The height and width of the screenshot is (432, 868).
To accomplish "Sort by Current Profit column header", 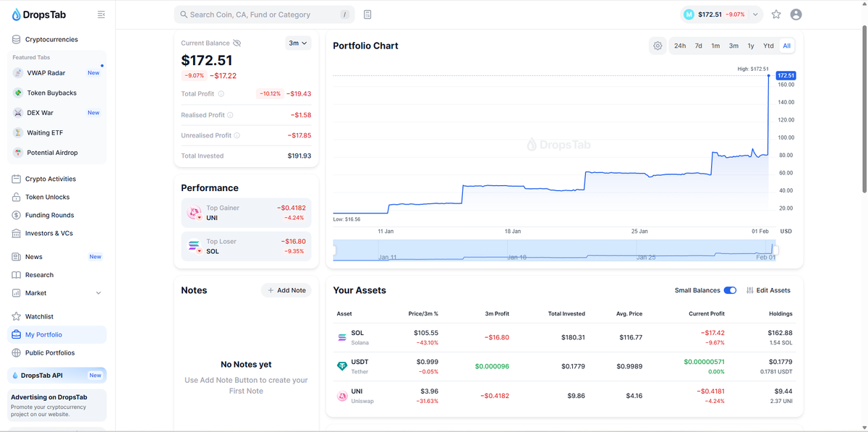I will coord(707,313).
